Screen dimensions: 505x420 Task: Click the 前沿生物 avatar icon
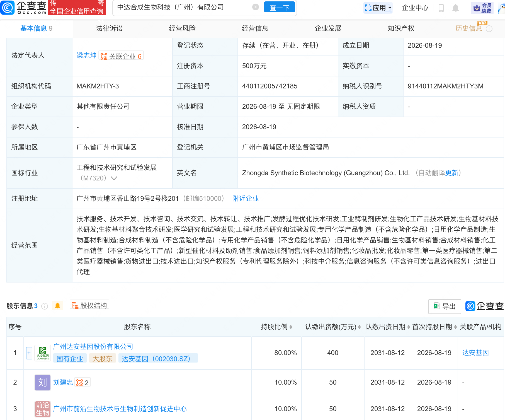click(43, 409)
